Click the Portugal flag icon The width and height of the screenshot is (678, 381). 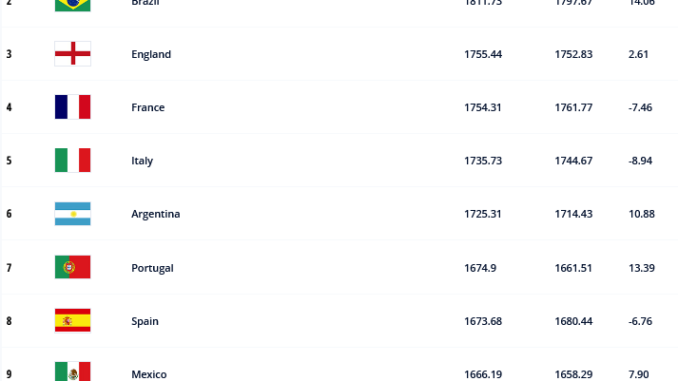click(73, 267)
